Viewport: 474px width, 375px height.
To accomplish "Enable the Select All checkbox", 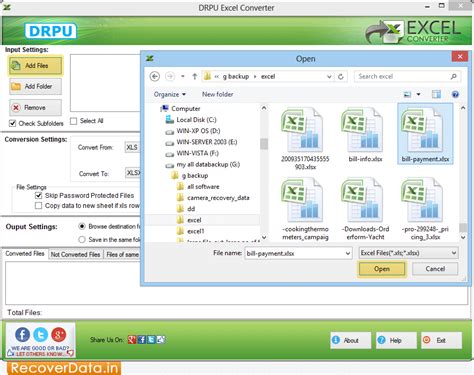I will coord(74,121).
